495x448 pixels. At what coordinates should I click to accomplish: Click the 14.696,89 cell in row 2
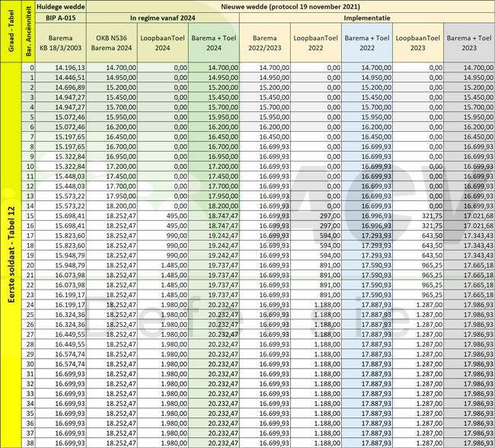(61, 87)
